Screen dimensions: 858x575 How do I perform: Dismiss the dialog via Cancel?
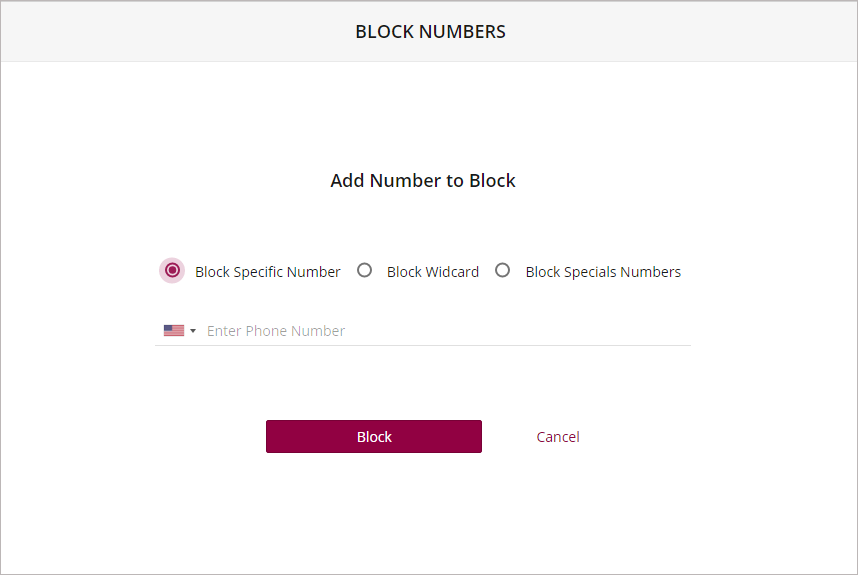(558, 437)
